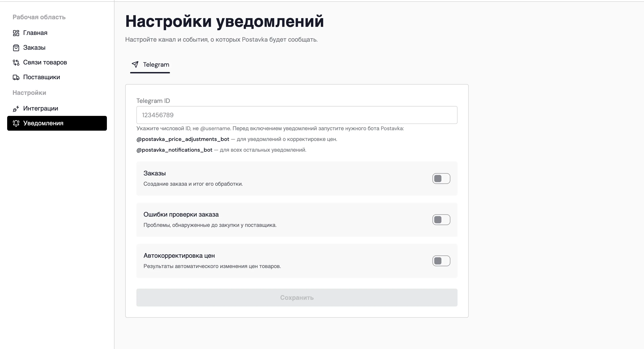Image resolution: width=644 pixels, height=349 pixels.
Task: Click text 'Проблемы, обнаруженные до закупки у поставщика.'
Action: pos(210,225)
